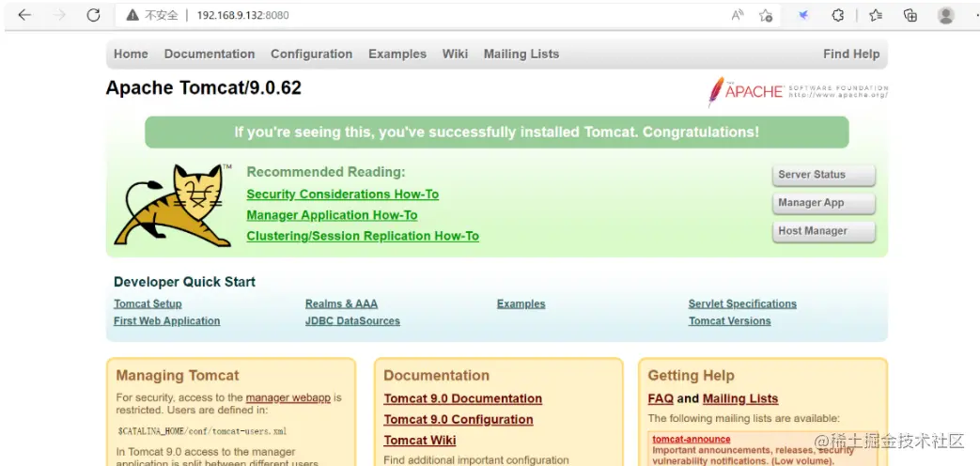Open the Servlet Specifications link
The image size is (980, 466).
coord(742,304)
